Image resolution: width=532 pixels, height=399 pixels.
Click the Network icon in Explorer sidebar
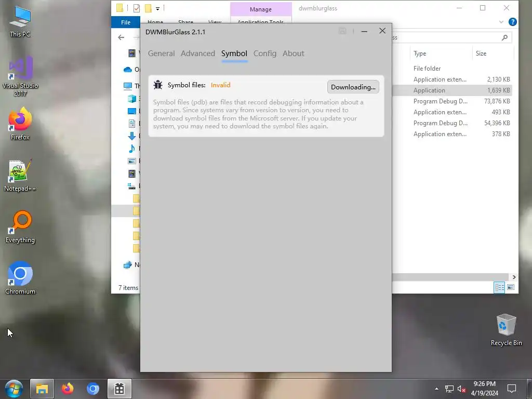(128, 264)
